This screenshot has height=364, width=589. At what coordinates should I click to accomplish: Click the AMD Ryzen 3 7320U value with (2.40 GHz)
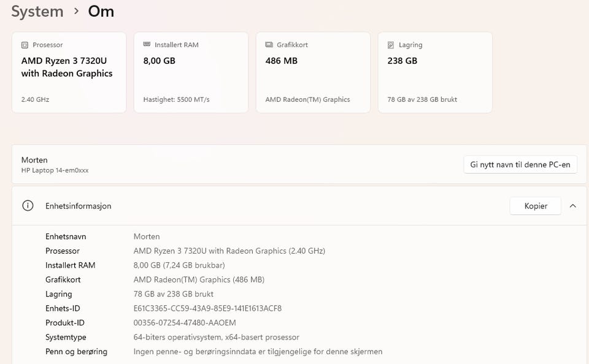pos(229,251)
